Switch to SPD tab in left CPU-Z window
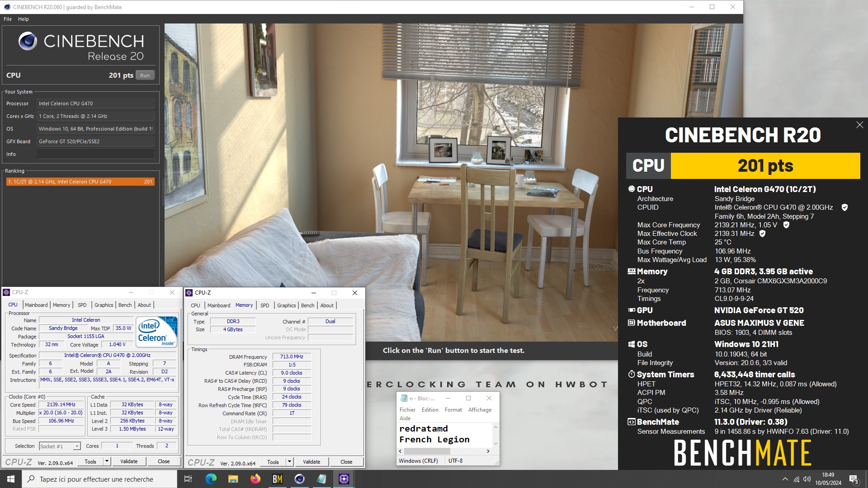The width and height of the screenshot is (868, 488). [82, 305]
